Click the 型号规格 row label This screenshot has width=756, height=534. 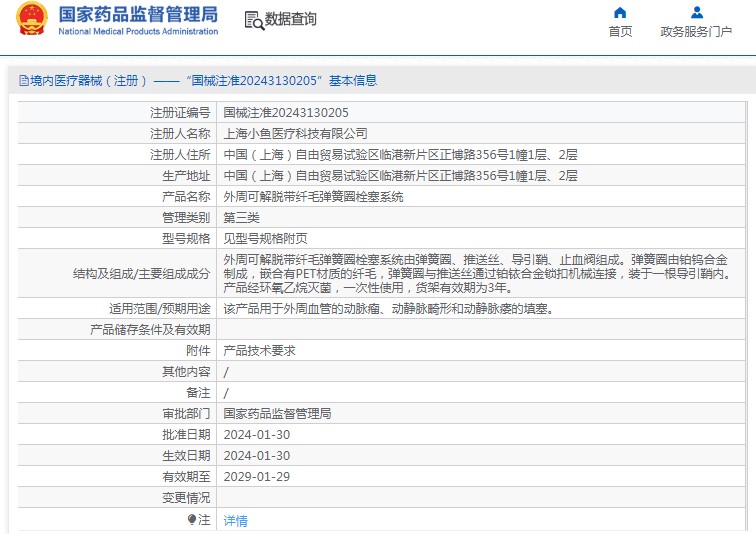tap(186, 239)
